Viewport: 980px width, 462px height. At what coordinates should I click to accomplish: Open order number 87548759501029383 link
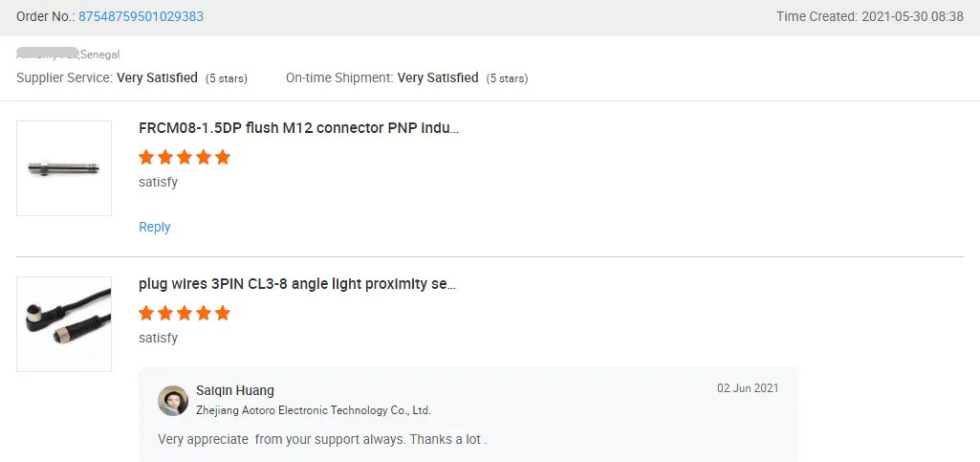click(x=141, y=16)
